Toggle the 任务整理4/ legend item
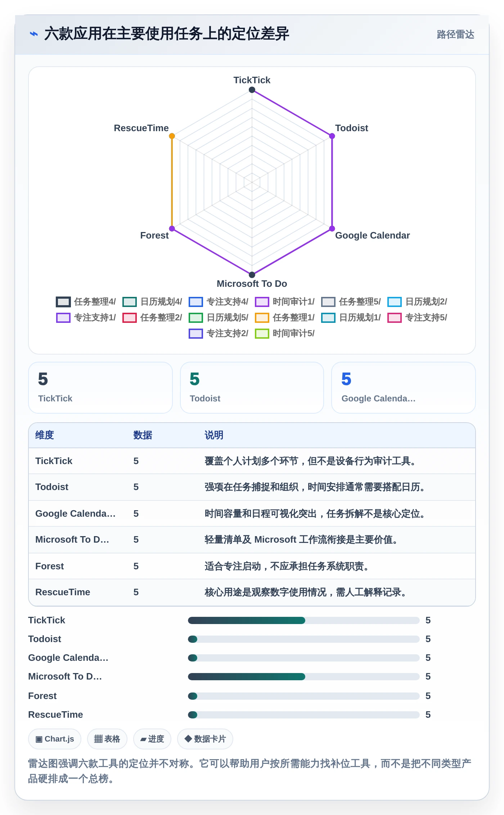Image resolution: width=504 pixels, height=815 pixels. tap(86, 302)
